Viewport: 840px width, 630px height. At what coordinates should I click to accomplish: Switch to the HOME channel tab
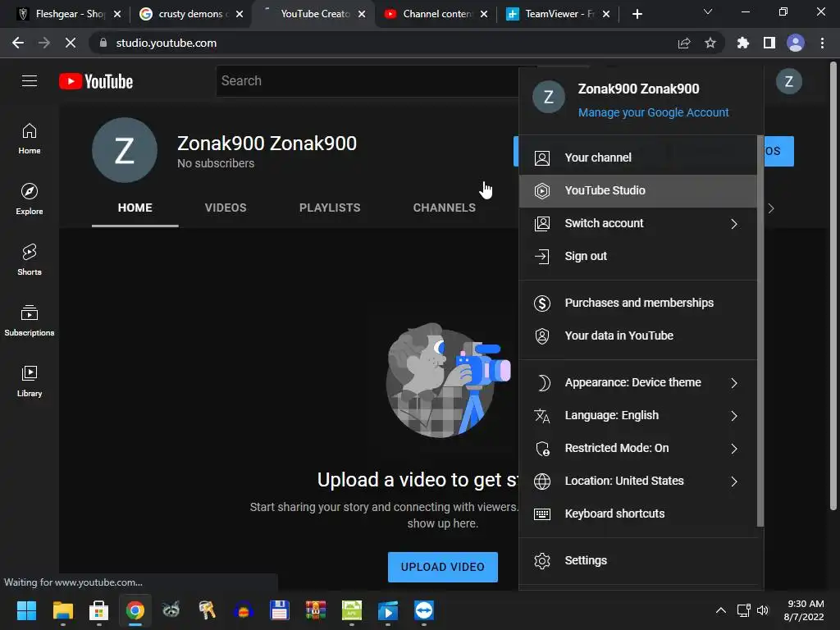click(135, 208)
